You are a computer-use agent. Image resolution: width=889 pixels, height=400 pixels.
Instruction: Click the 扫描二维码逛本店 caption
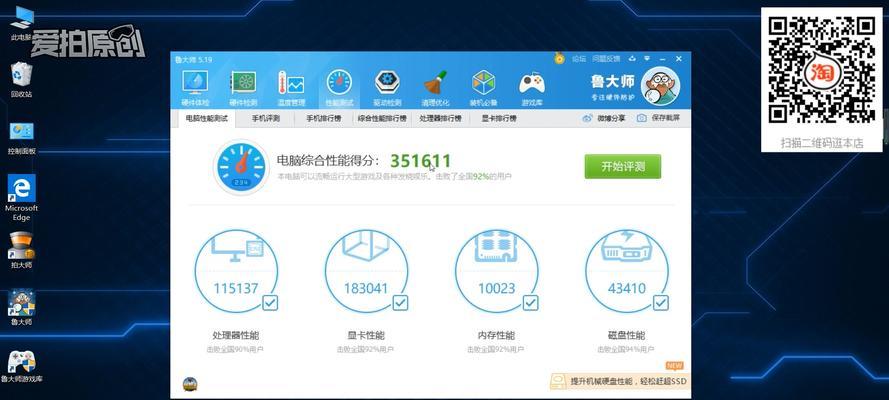(x=822, y=143)
